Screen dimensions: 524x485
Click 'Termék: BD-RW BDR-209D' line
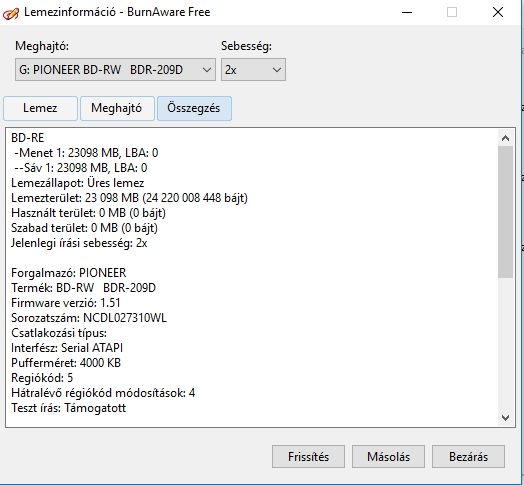point(84,288)
